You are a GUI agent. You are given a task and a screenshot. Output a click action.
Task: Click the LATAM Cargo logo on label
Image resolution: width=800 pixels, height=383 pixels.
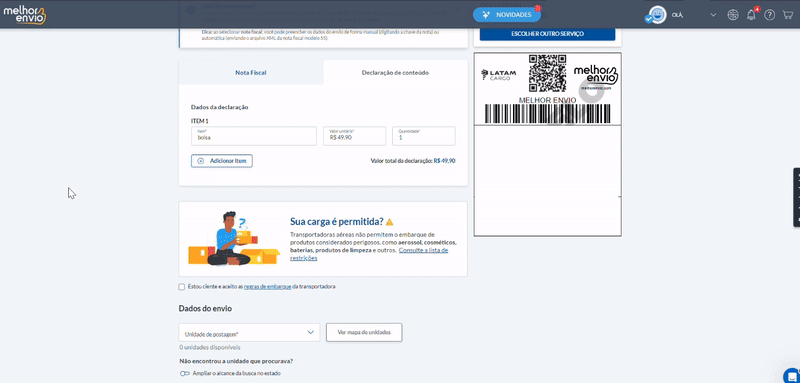click(499, 75)
